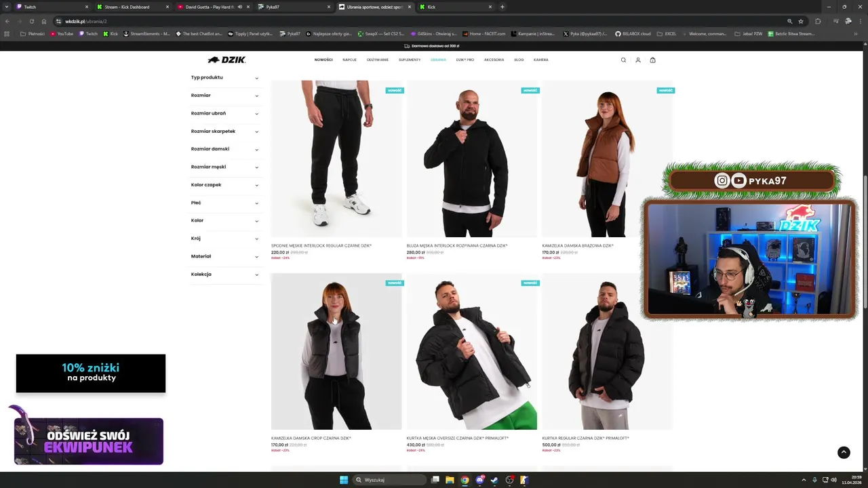Image resolution: width=868 pixels, height=488 pixels.
Task: Open Task View on the taskbar
Action: click(x=435, y=480)
